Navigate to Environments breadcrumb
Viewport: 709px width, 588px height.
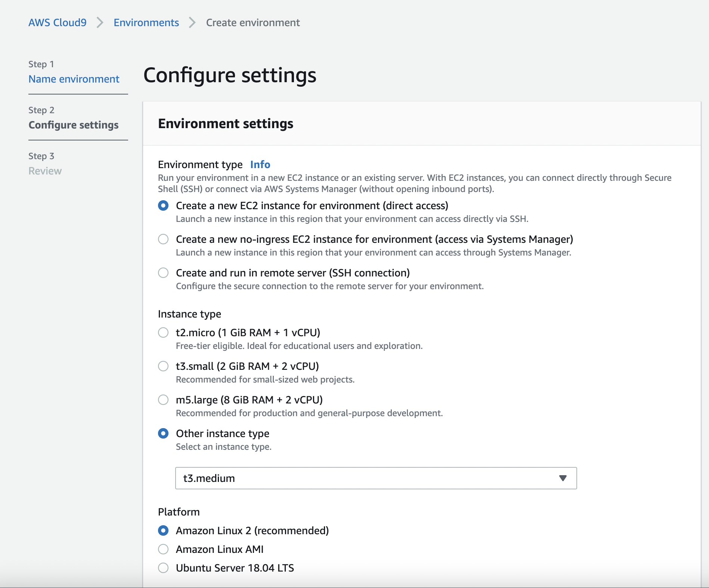tap(146, 22)
